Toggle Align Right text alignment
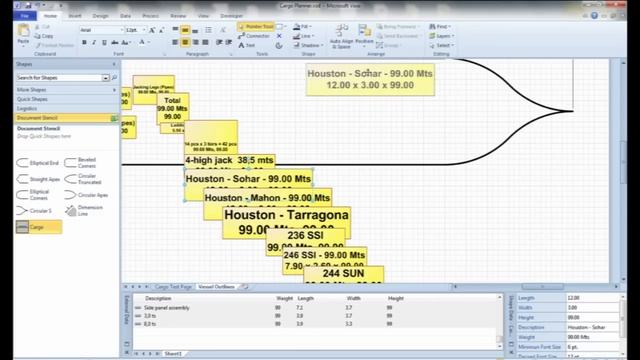Screen dimensions: 640x360 (x=196, y=42)
